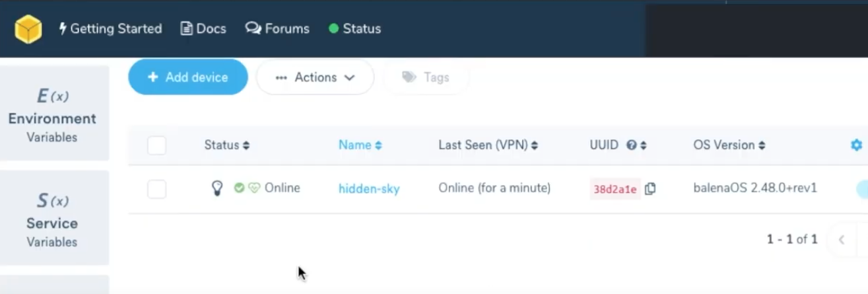Expand the Actions dropdown

coord(315,77)
